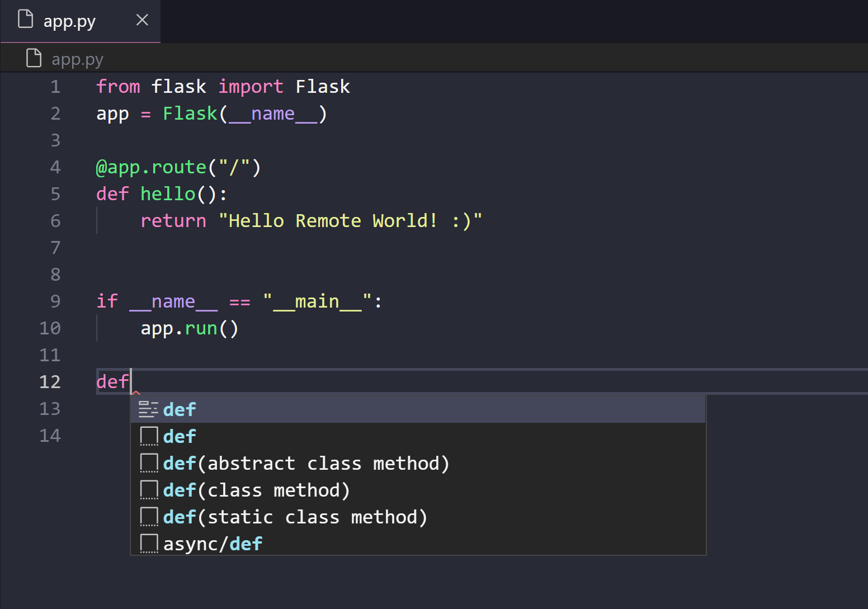This screenshot has width=868, height=609.
Task: Click the snippet icon beside async/def suggestion
Action: click(x=148, y=542)
